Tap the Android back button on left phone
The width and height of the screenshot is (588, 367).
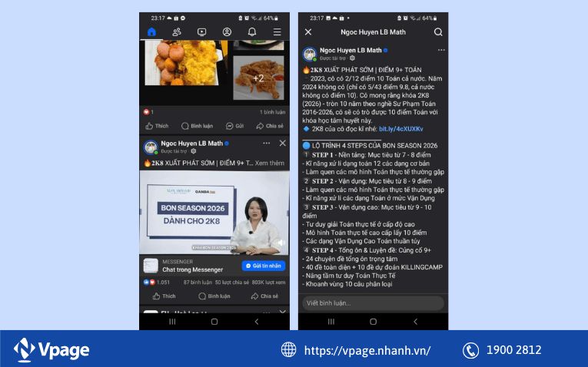257,322
